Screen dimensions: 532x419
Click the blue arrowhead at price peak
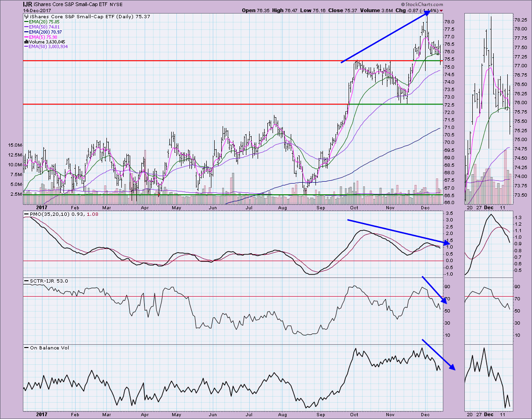coord(426,14)
